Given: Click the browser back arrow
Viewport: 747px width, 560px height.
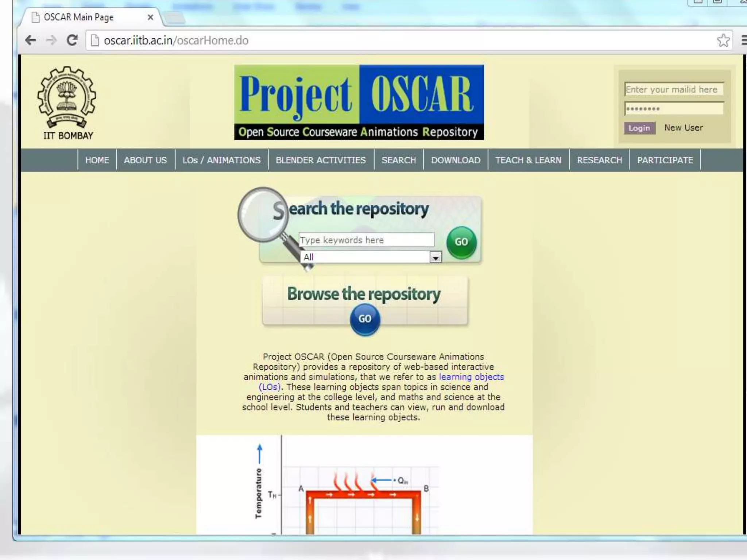Looking at the screenshot, I should (x=31, y=40).
